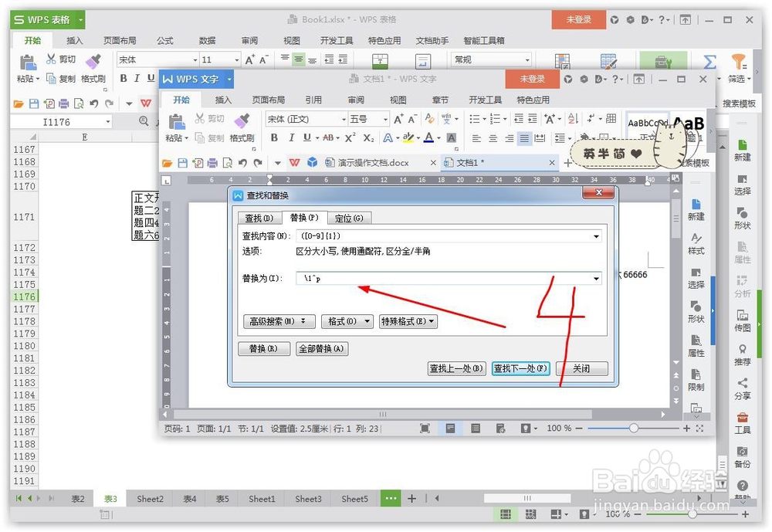Open 替换为 dropdown arrow
The height and width of the screenshot is (532, 772).
click(596, 279)
